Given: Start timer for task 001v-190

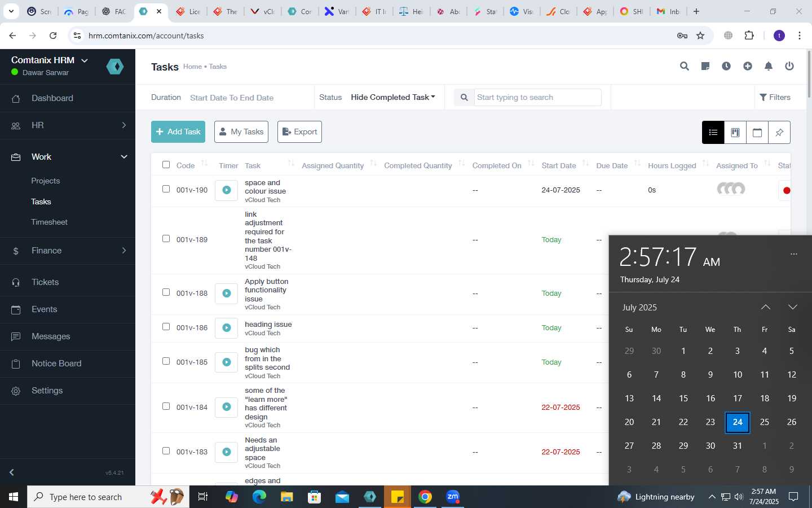Looking at the screenshot, I should pyautogui.click(x=226, y=190).
